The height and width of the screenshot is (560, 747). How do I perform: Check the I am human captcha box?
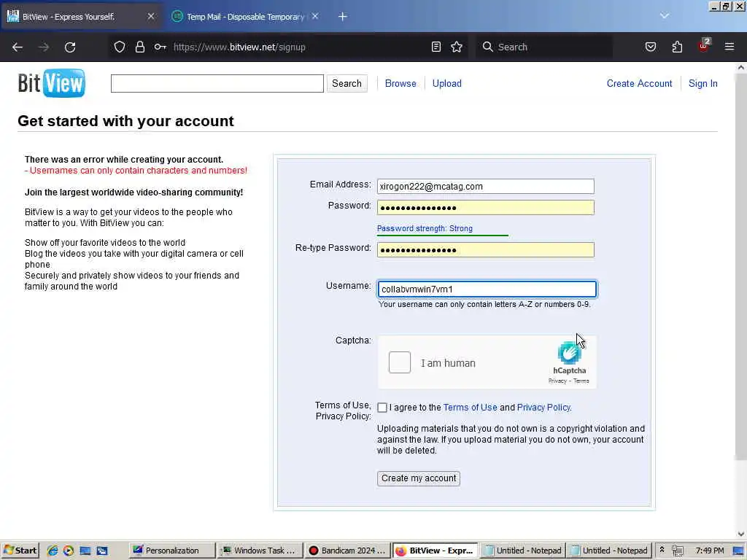[399, 362]
